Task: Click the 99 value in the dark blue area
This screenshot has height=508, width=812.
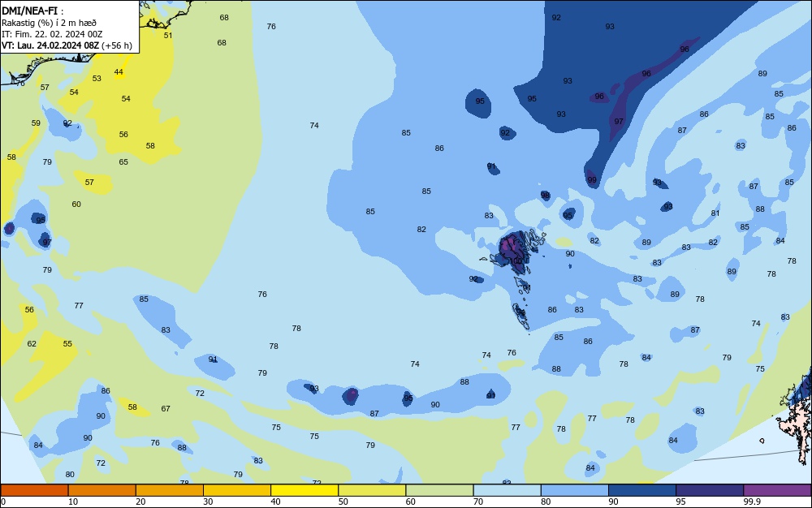Action: coord(592,180)
